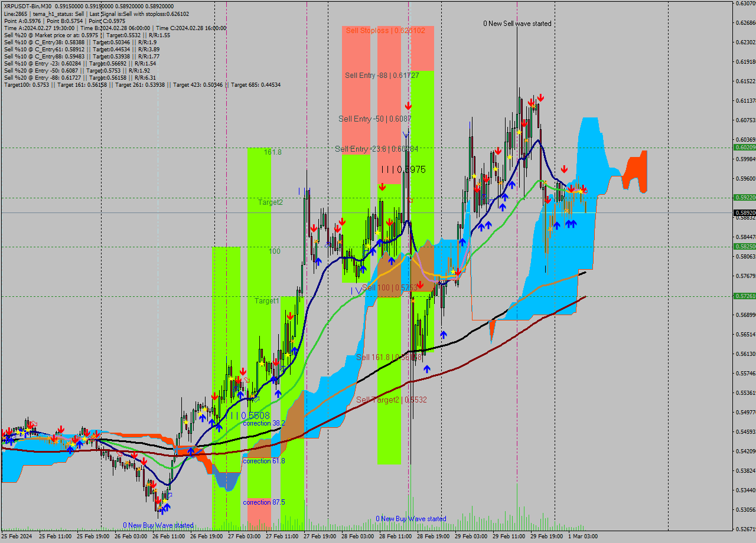Click the '1 Mar 03:00' time axis label

[x=583, y=537]
